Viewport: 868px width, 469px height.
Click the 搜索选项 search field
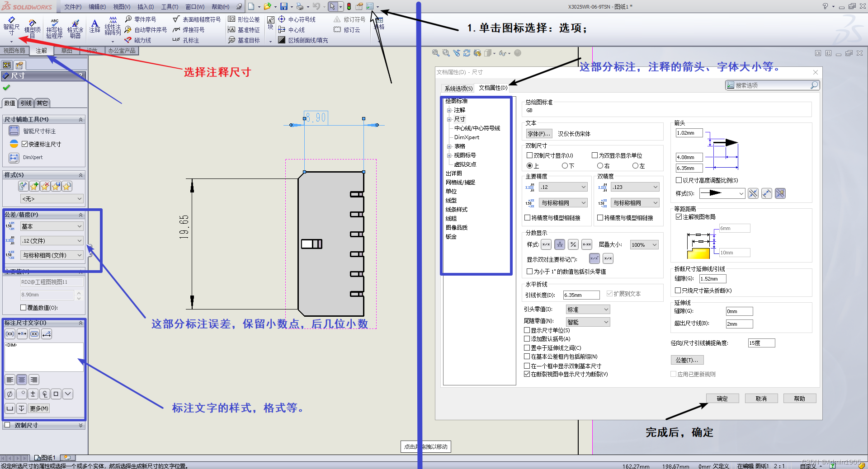click(772, 85)
